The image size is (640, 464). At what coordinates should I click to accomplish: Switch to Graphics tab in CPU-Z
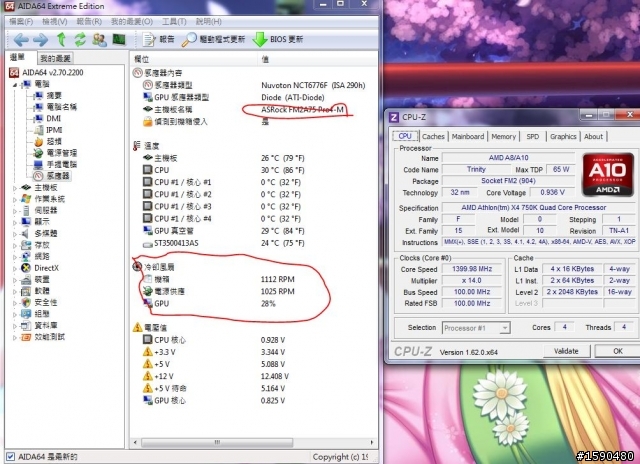tap(563, 137)
